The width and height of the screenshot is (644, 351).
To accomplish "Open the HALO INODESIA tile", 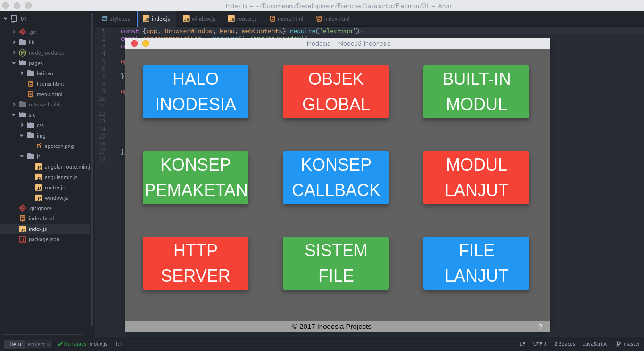I will coord(196,92).
